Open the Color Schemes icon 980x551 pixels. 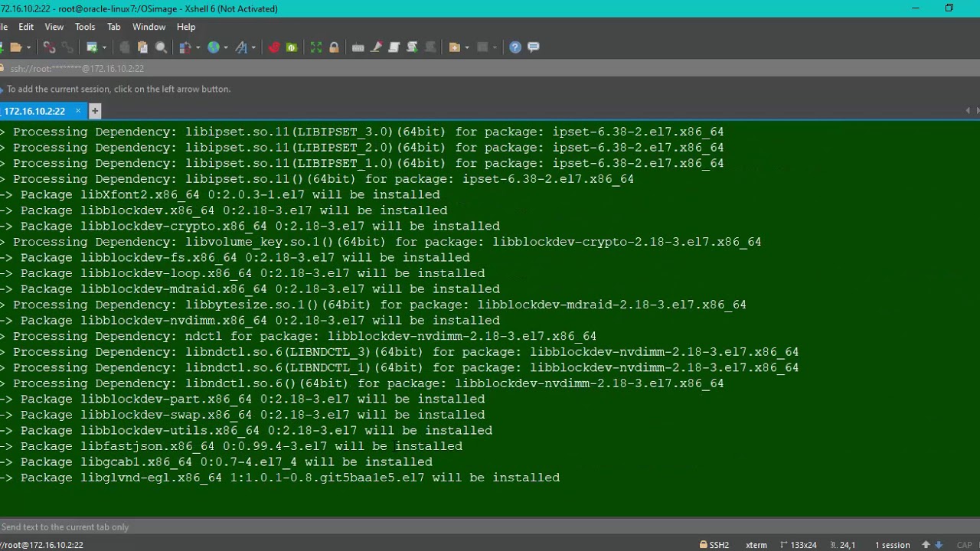point(185,47)
